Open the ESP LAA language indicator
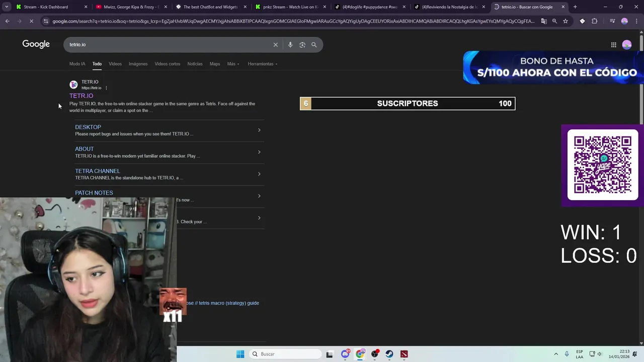This screenshot has width=644, height=362. coord(580,354)
